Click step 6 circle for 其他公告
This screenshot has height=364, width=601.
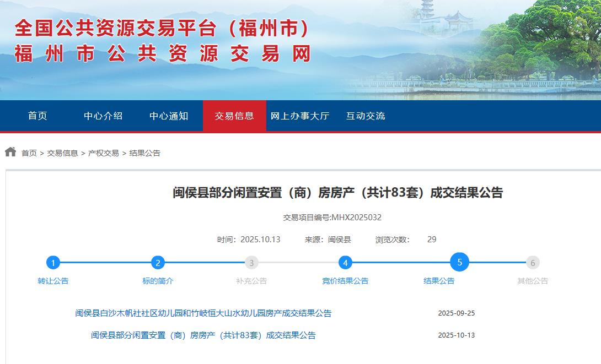[x=533, y=263]
